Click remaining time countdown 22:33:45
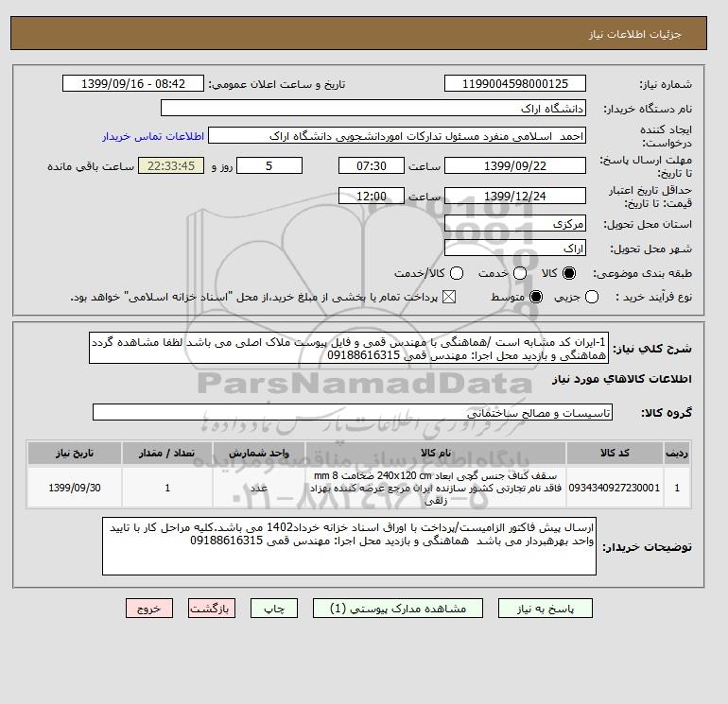The height and width of the screenshot is (704, 728). pyautogui.click(x=171, y=165)
